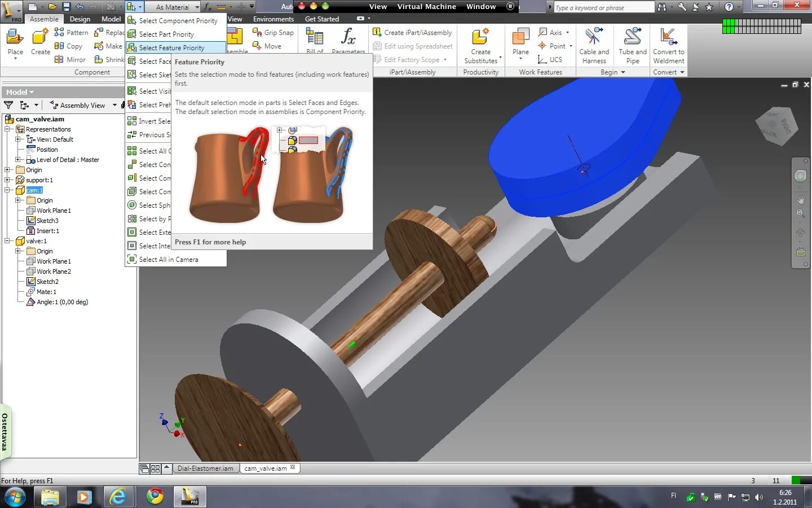Expand the support:1 node
This screenshot has width=812, height=508.
(x=7, y=180)
